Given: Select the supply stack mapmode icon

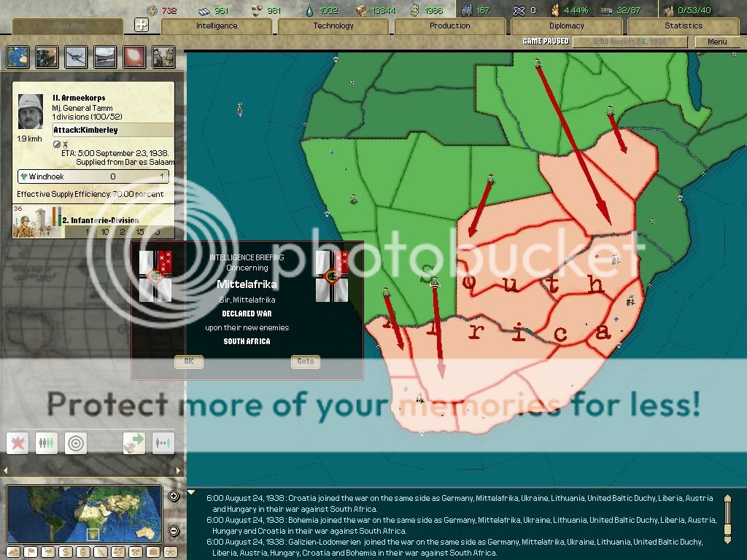Looking at the screenshot, I should (x=83, y=552).
